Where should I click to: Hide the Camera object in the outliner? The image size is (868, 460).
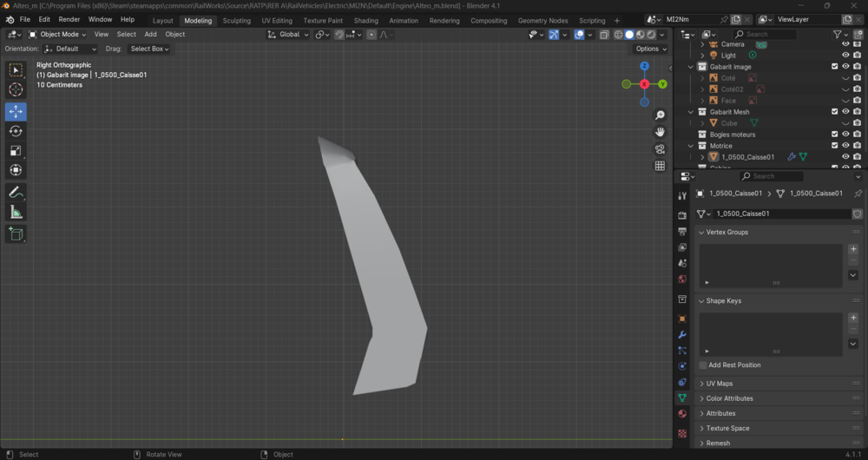[845, 43]
